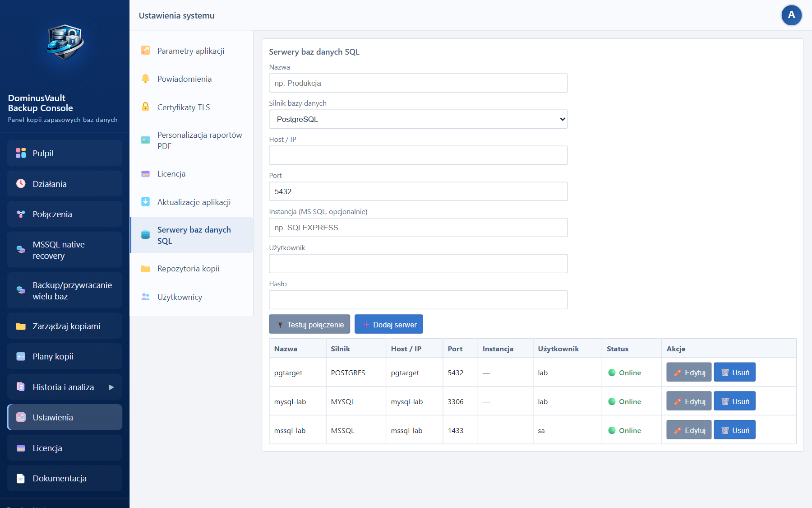
Task: Click the Repozytoria kopii folder icon
Action: pyautogui.click(x=145, y=269)
